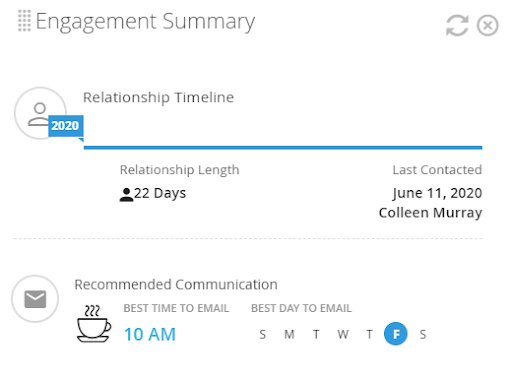Select Monday in best day to email
Viewport: 512px width, 379px height.
tap(289, 334)
